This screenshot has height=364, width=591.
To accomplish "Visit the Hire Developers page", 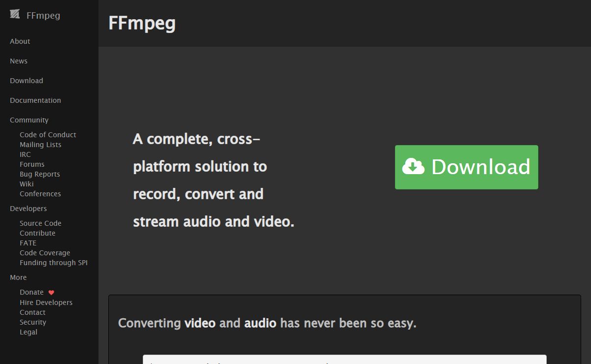I will pyautogui.click(x=46, y=303).
